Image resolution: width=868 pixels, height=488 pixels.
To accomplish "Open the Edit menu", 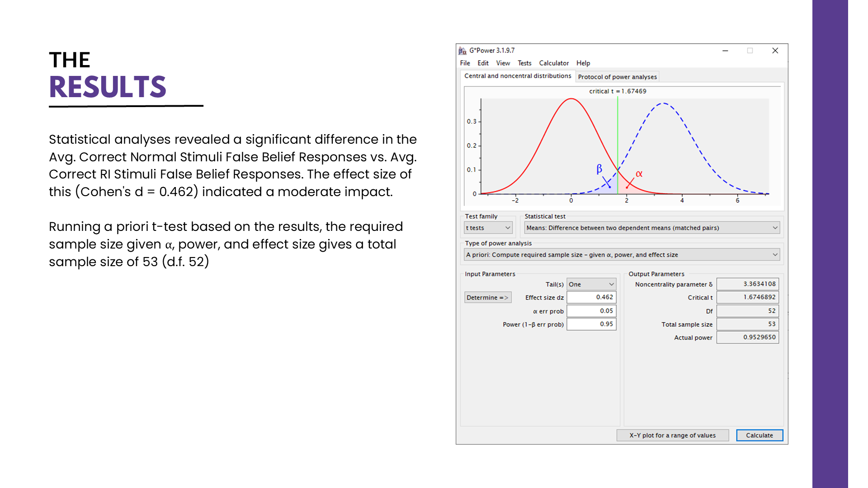I will 483,63.
